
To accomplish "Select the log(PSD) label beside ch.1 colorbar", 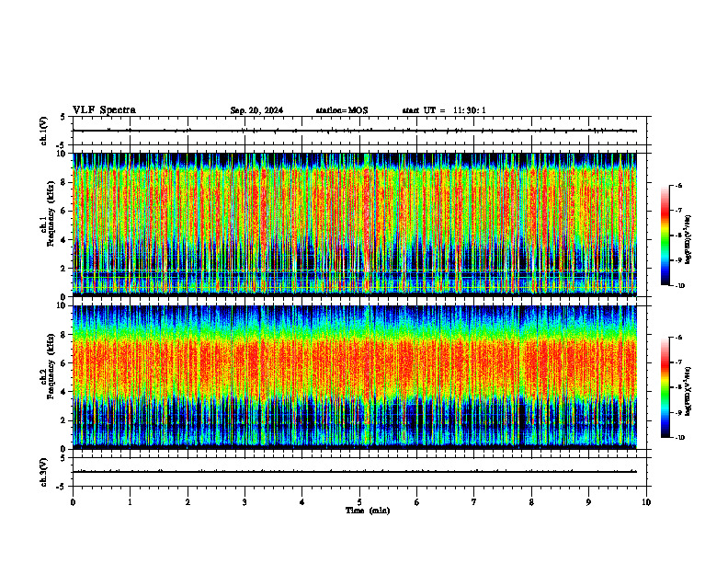I will click(x=688, y=240).
